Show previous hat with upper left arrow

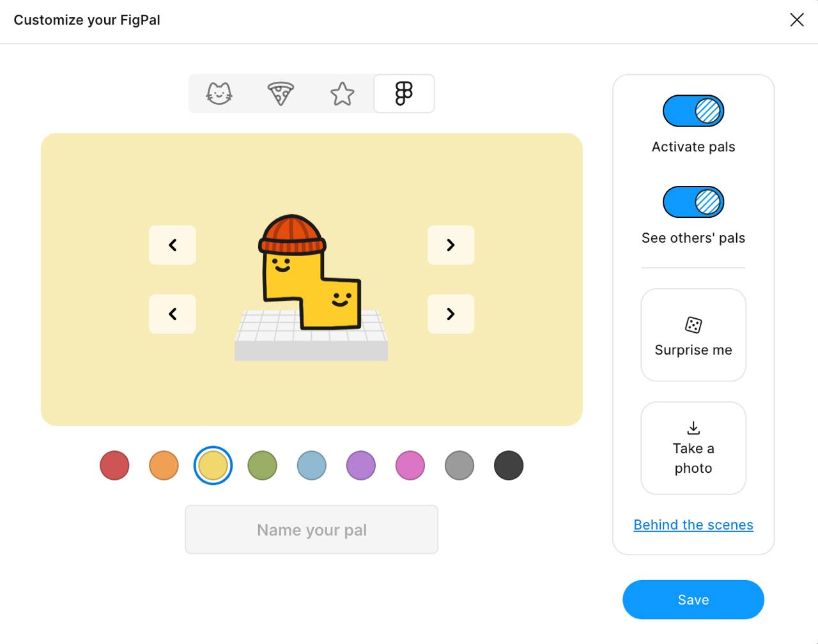(x=173, y=245)
